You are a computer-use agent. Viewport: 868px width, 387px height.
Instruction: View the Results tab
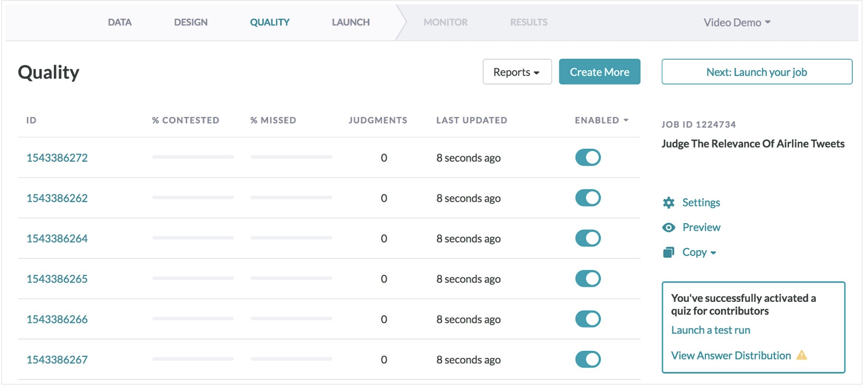(529, 22)
